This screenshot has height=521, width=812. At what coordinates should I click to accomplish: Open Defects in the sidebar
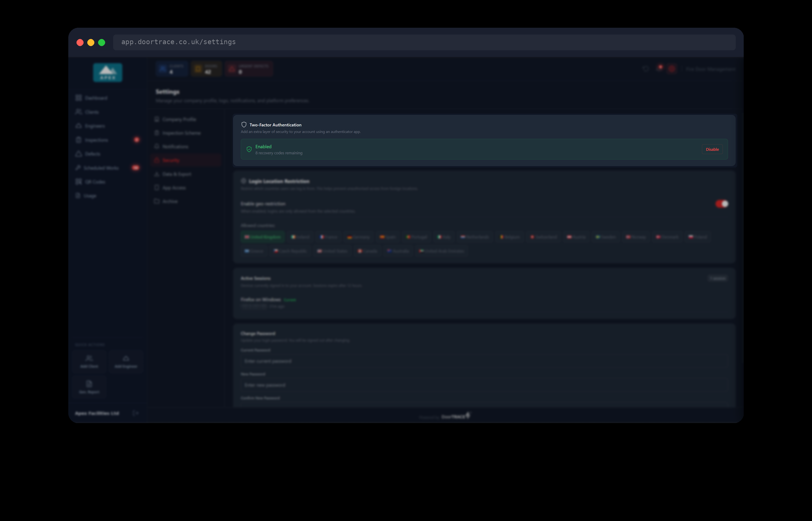pyautogui.click(x=107, y=154)
